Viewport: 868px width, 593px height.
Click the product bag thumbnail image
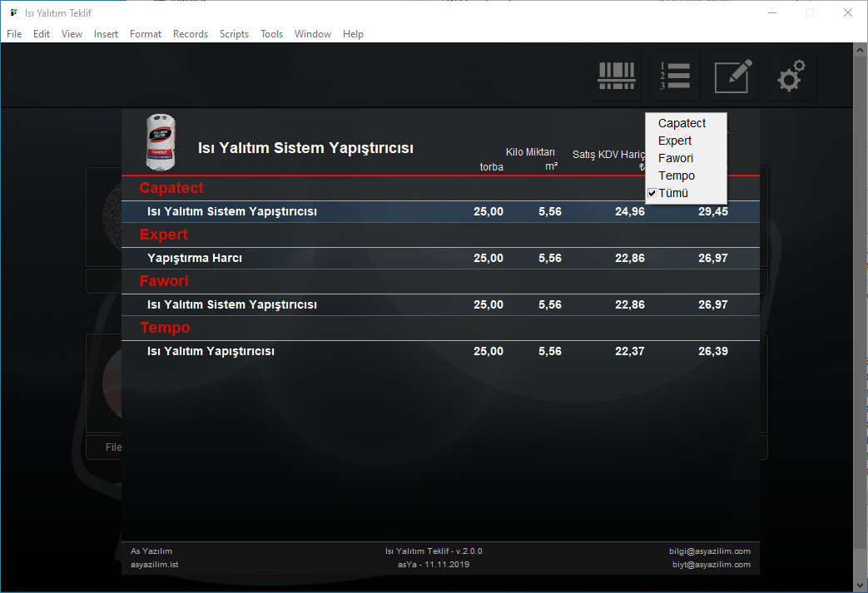161,142
